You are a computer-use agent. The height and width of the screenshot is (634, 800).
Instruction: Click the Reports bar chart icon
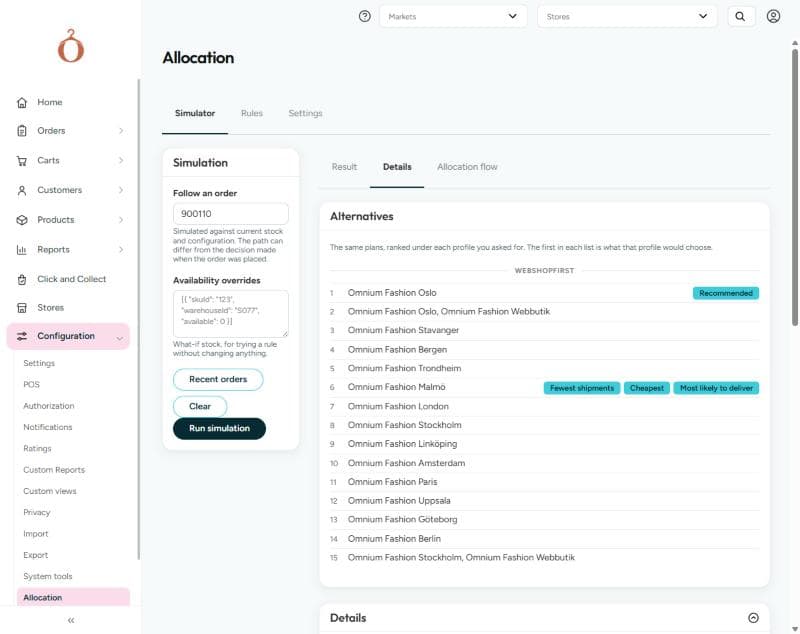coord(22,249)
